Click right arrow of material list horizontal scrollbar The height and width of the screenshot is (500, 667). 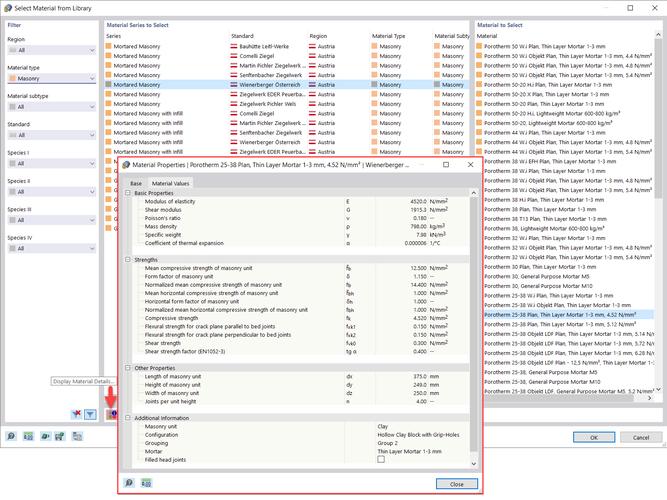click(650, 398)
